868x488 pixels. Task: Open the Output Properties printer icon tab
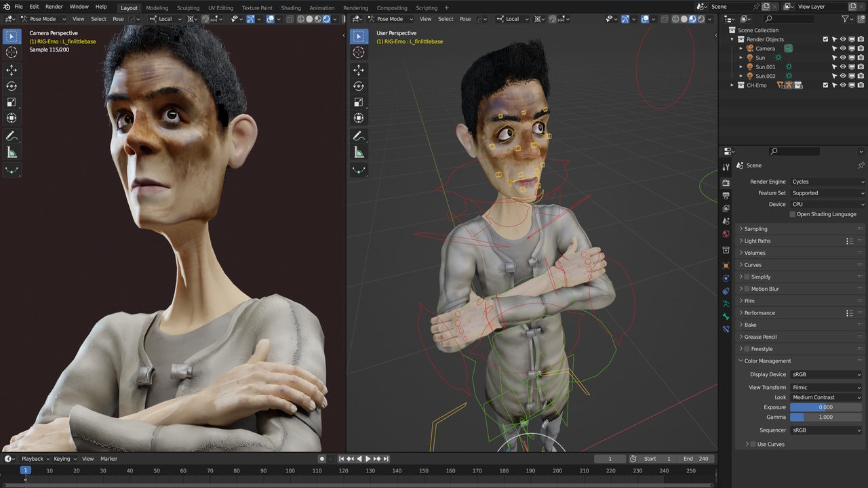click(726, 195)
